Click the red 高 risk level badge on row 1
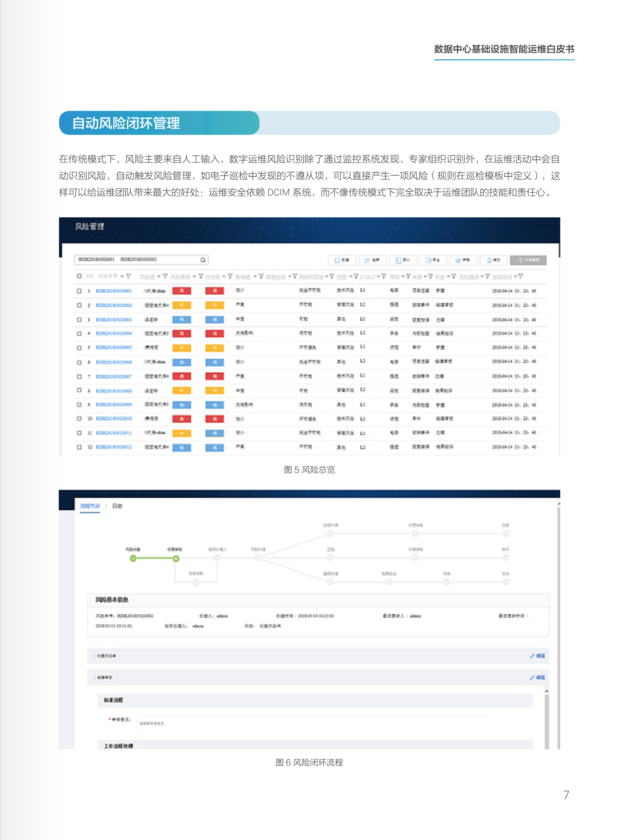619x840 pixels. click(x=182, y=290)
